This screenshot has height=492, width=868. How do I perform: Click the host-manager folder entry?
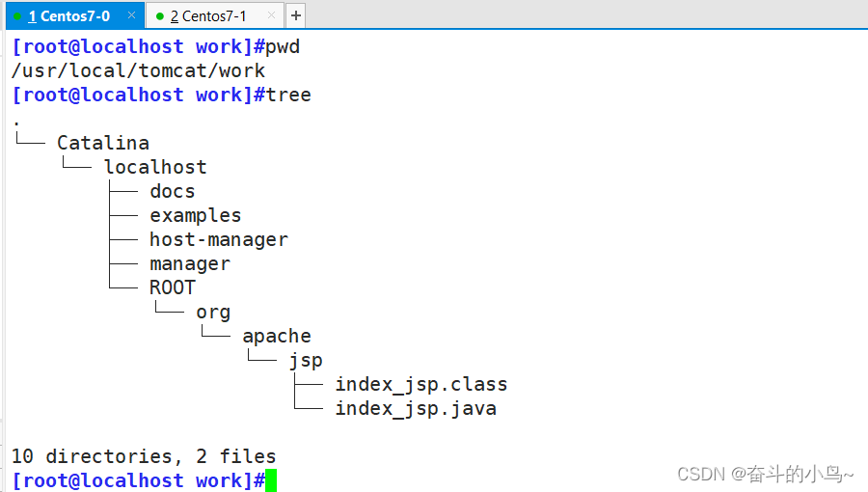pos(219,239)
